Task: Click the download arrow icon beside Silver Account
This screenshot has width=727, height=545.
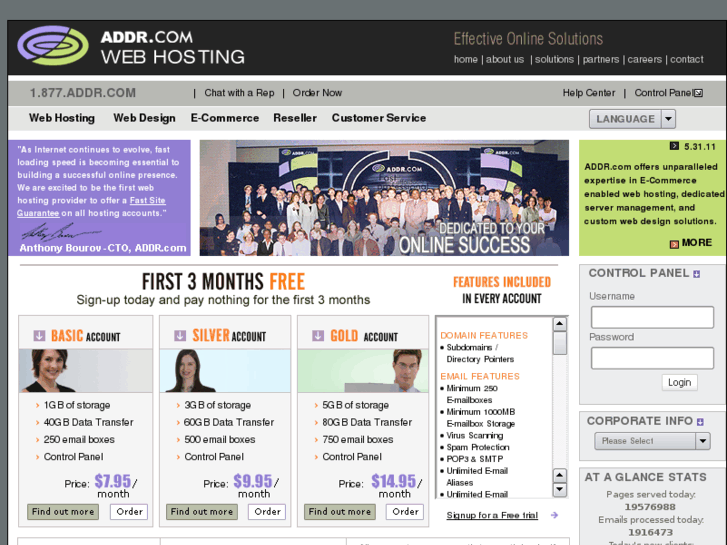Action: (180, 335)
